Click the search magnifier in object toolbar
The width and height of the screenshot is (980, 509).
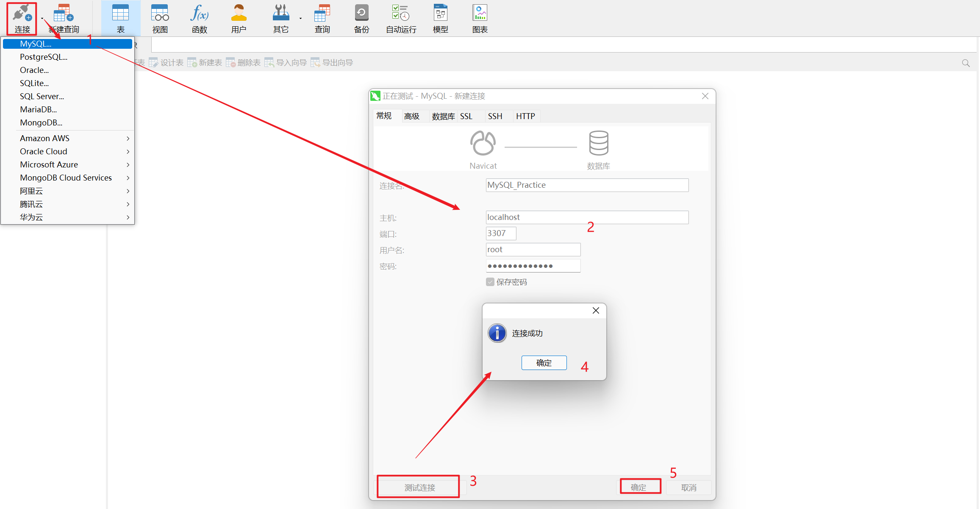[x=966, y=63]
